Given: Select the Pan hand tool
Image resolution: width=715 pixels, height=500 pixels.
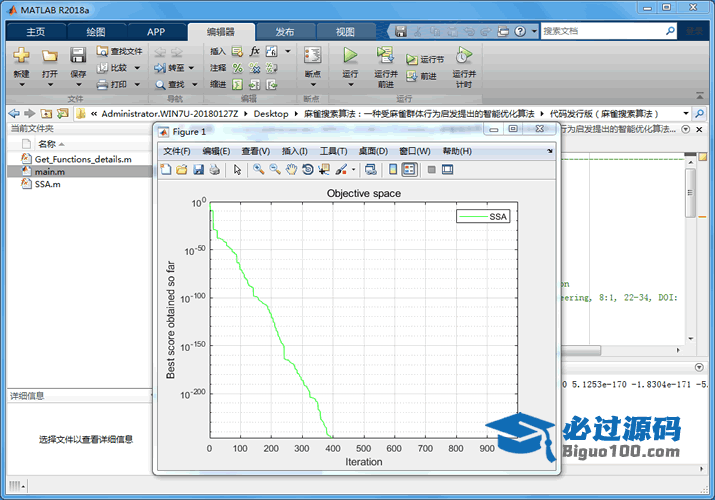Looking at the screenshot, I should (x=291, y=169).
